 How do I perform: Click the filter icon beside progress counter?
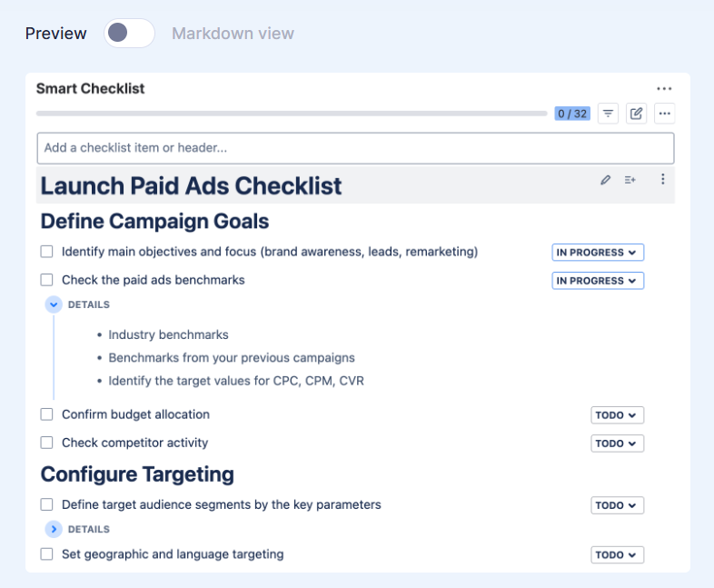coord(608,114)
